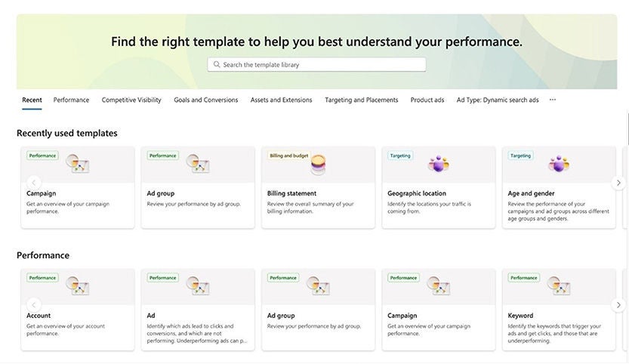Click the search magnifier icon

217,65
